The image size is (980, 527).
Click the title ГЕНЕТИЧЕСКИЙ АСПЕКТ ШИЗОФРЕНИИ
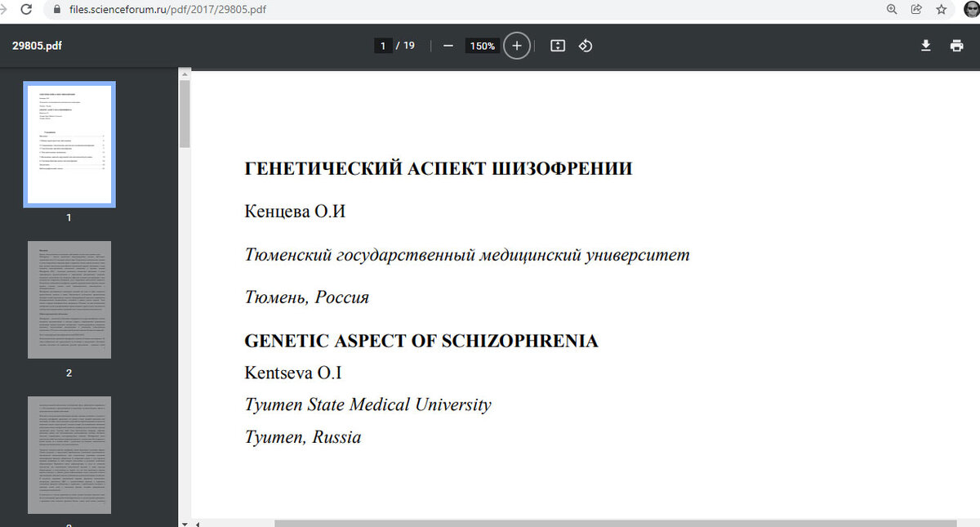[439, 169]
